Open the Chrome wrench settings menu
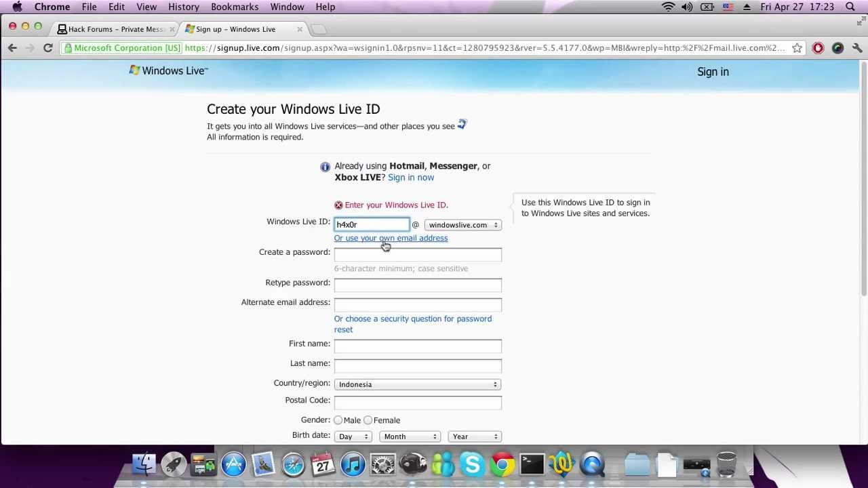The height and width of the screenshot is (488, 868). 857,48
